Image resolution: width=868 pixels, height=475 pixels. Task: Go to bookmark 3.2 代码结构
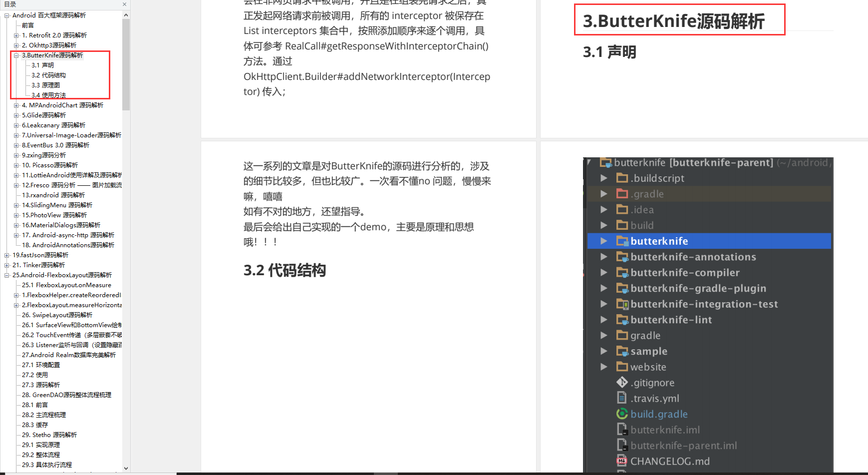click(48, 75)
